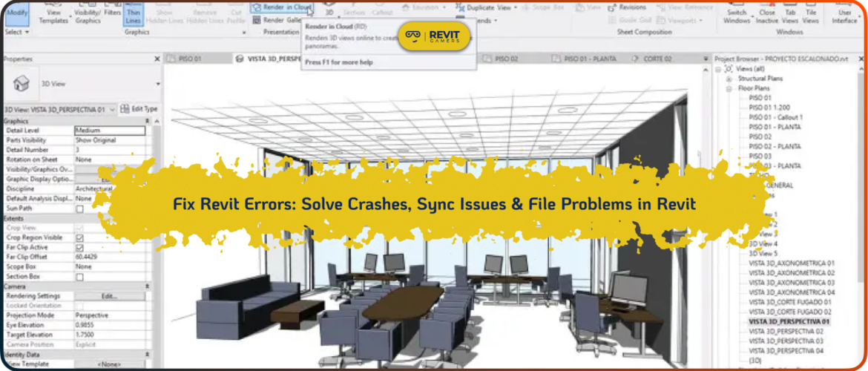868x371 pixels.
Task: Click the 3D view tool
Action: coord(329,10)
